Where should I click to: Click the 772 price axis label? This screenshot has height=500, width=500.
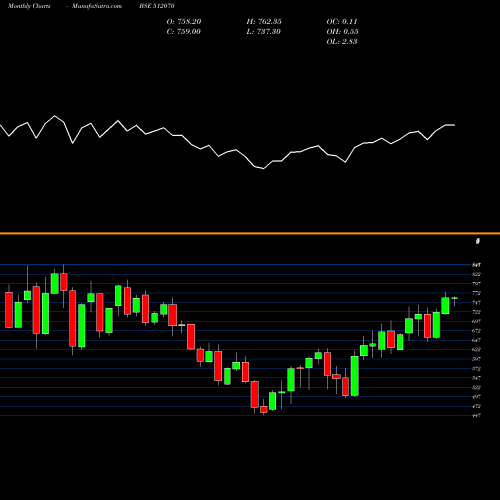pyautogui.click(x=476, y=293)
